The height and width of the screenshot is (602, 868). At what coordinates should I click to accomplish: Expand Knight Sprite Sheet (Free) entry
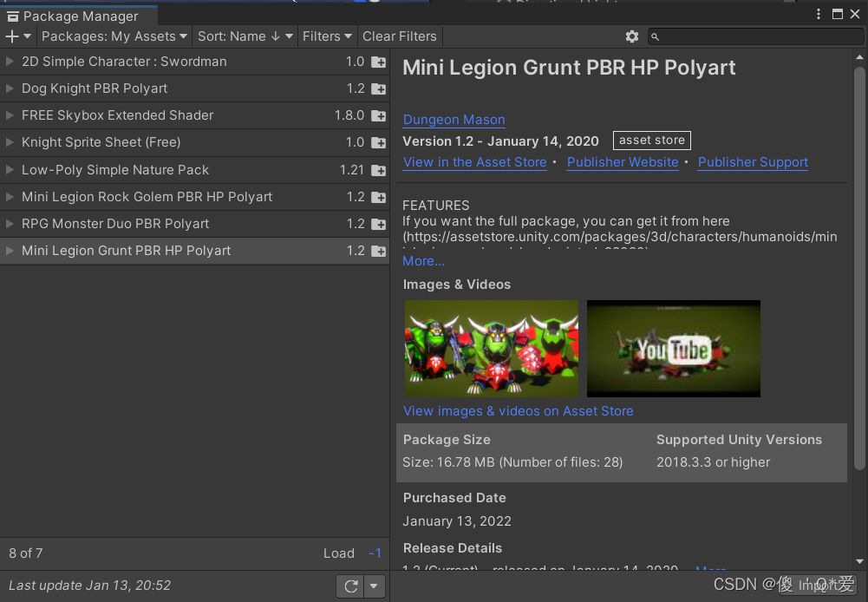(10, 142)
